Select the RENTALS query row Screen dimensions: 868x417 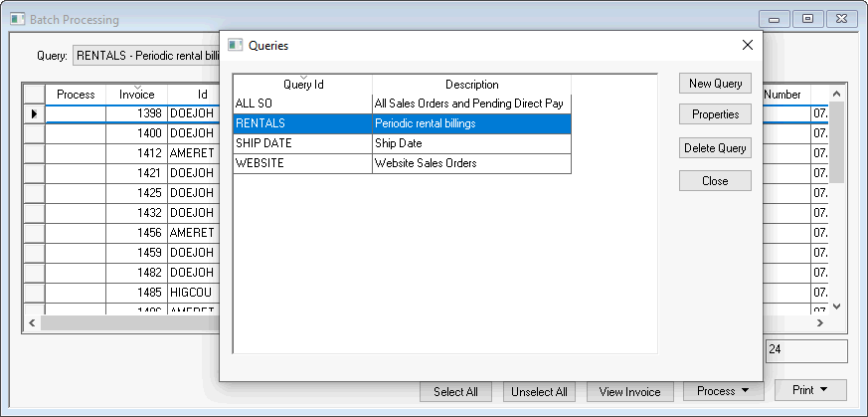click(x=302, y=123)
